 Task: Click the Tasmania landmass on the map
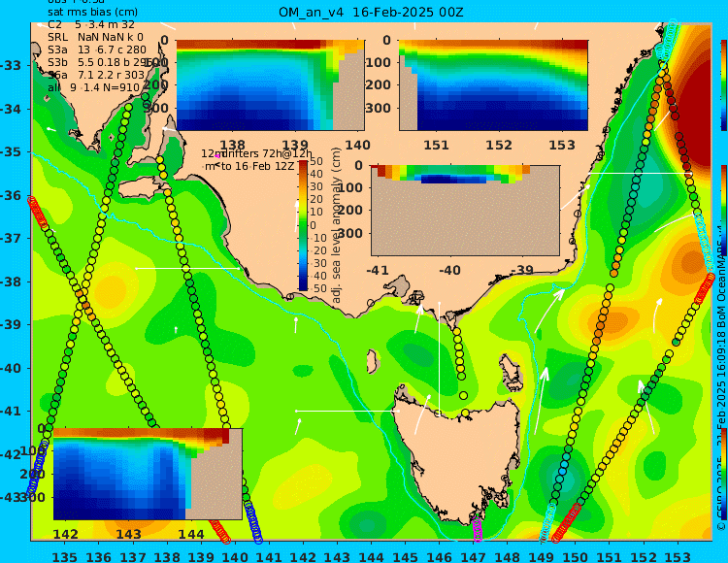coord(457,457)
